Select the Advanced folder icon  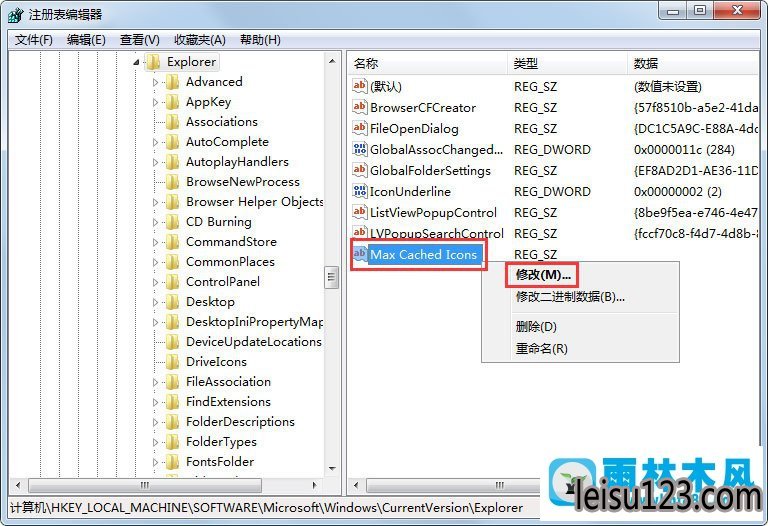click(x=172, y=82)
